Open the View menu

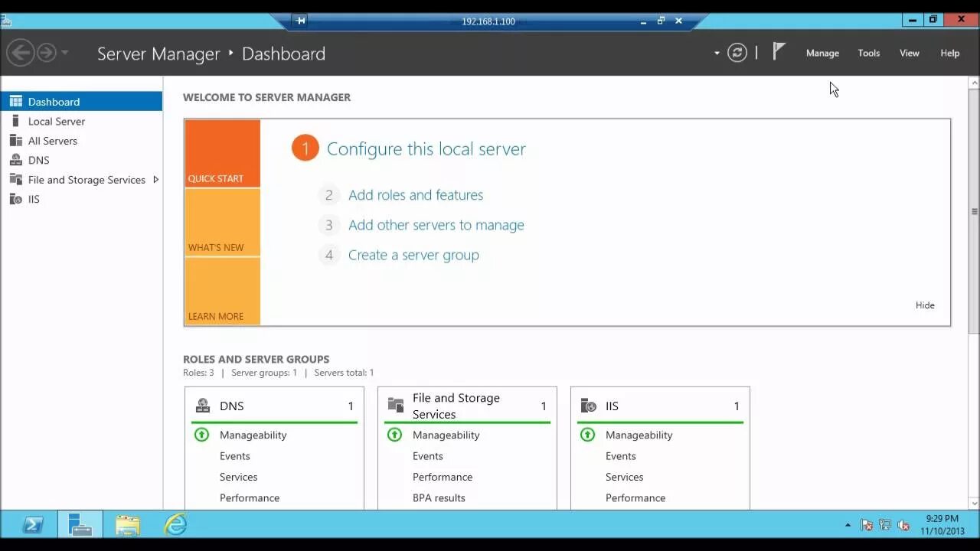coord(909,53)
